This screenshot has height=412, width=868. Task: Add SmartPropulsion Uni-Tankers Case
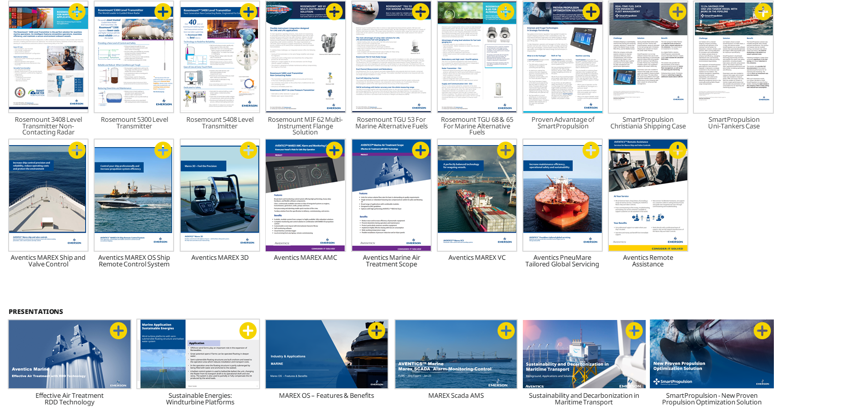tap(763, 12)
